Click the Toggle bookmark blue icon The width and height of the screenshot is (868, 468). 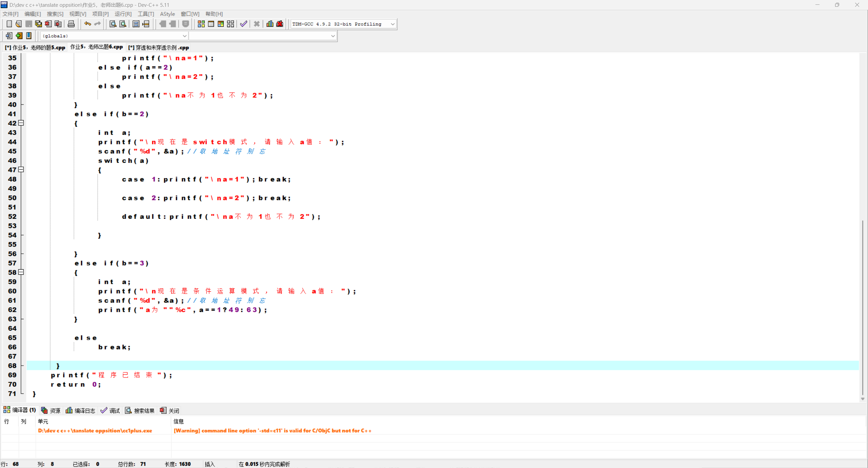(29, 36)
